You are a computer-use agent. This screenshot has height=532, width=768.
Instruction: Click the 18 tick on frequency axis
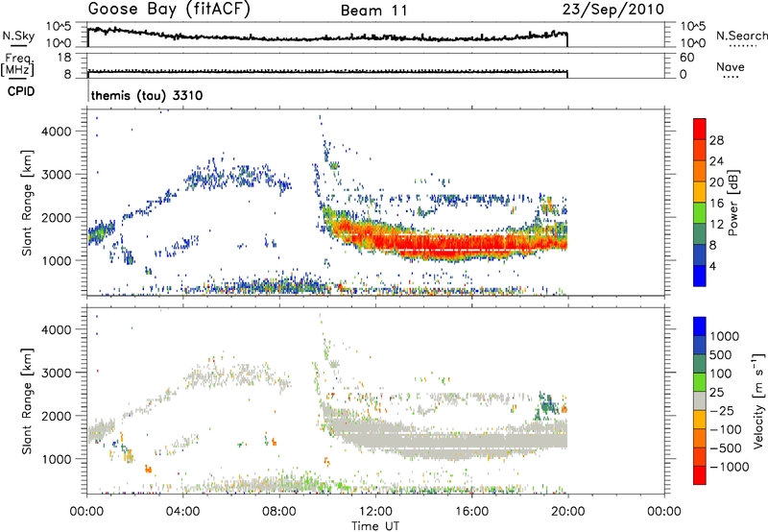pos(64,58)
